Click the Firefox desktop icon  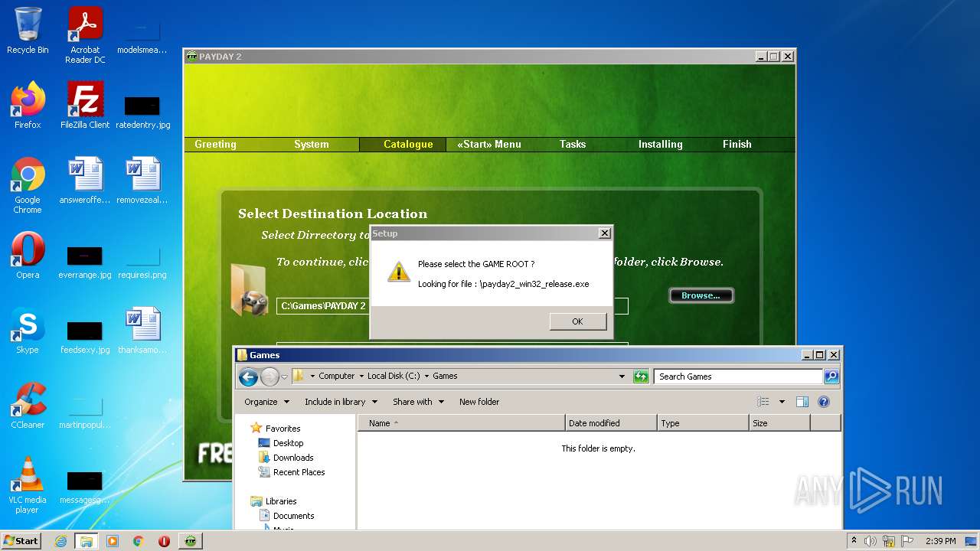click(x=28, y=106)
